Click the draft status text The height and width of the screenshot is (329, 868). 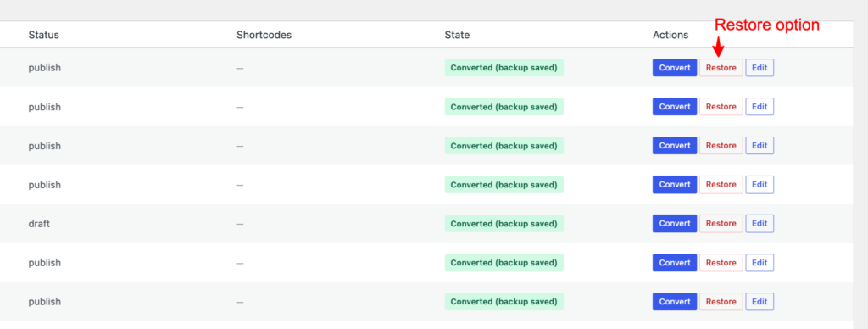tap(39, 224)
